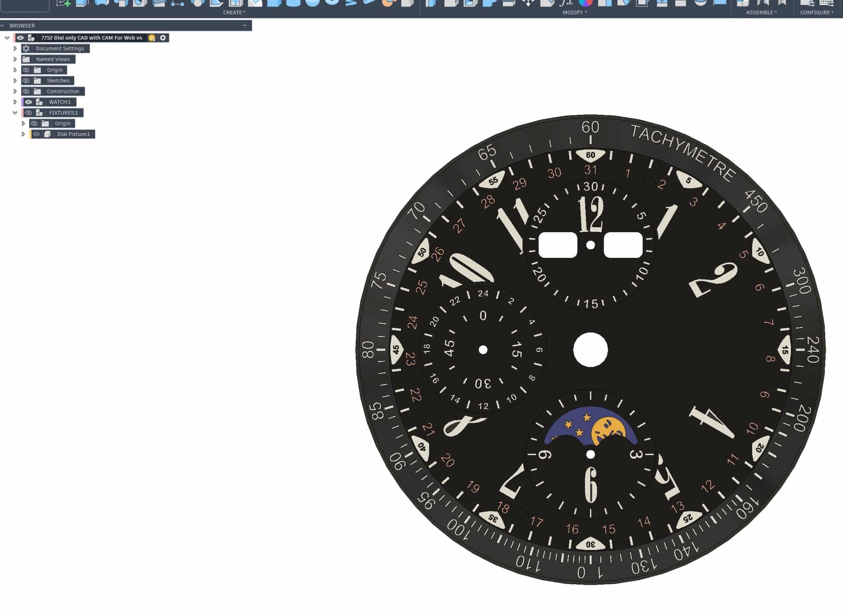This screenshot has height=616, width=843.
Task: Select the Move/Copy arrows tool
Action: [x=528, y=3]
